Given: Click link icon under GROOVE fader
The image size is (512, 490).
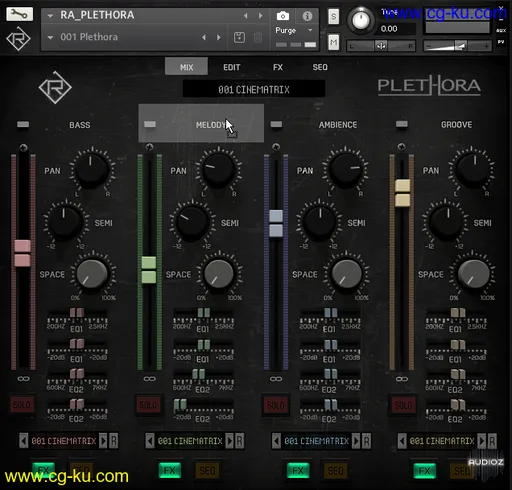Looking at the screenshot, I should pyautogui.click(x=402, y=379).
